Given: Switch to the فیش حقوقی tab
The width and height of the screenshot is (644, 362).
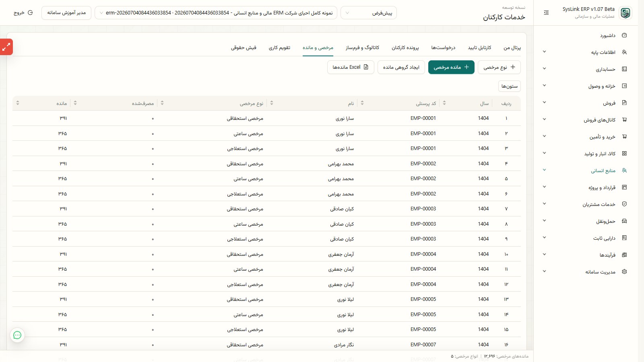Looking at the screenshot, I should click(244, 48).
